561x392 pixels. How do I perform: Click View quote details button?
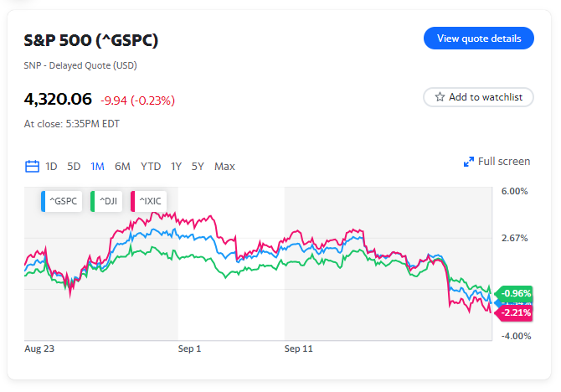pos(479,39)
